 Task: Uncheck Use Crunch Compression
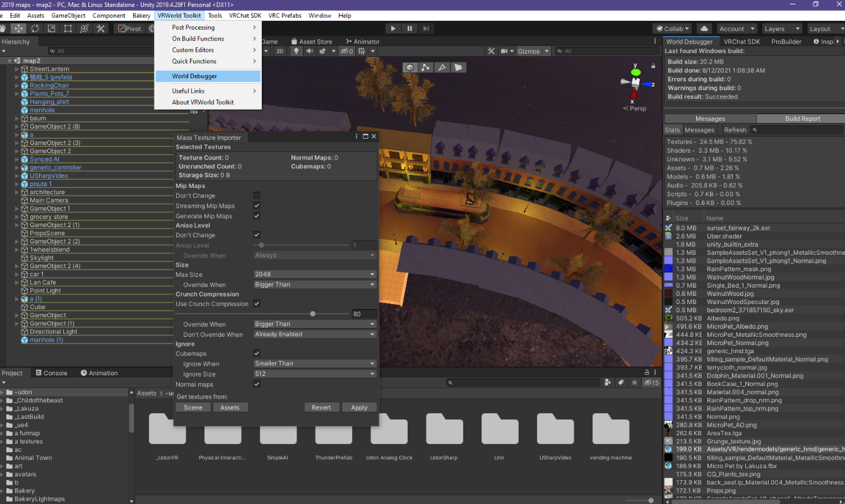click(257, 303)
